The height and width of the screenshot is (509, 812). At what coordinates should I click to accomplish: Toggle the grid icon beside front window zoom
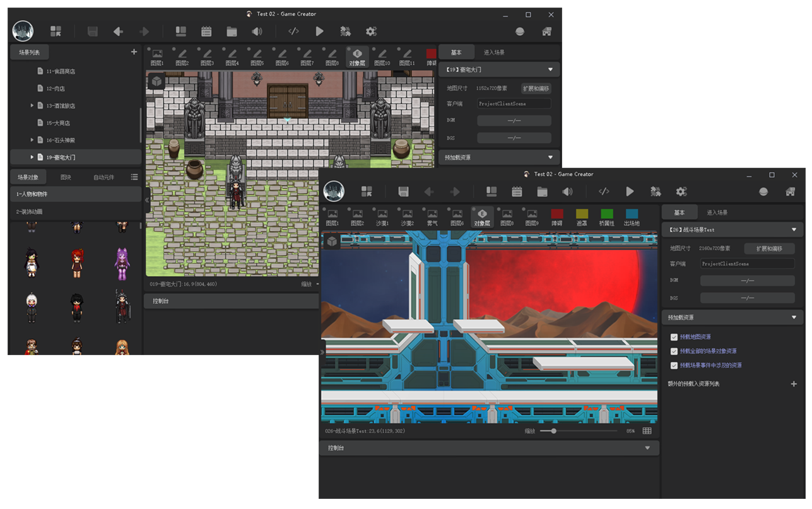647,431
